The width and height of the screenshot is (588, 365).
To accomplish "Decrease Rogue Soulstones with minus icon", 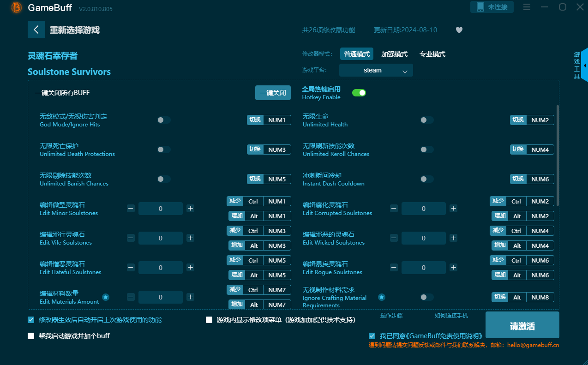I will click(394, 268).
